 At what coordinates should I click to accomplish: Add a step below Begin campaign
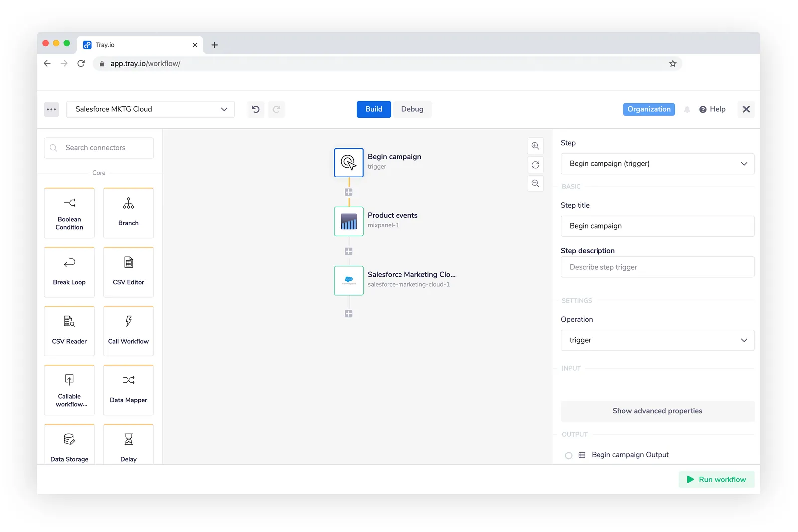pos(349,192)
